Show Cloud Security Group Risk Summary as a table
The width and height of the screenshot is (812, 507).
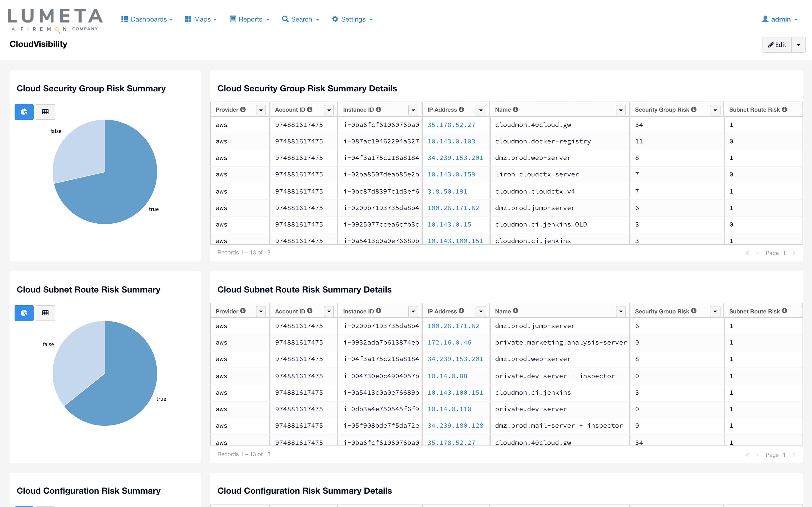point(45,112)
